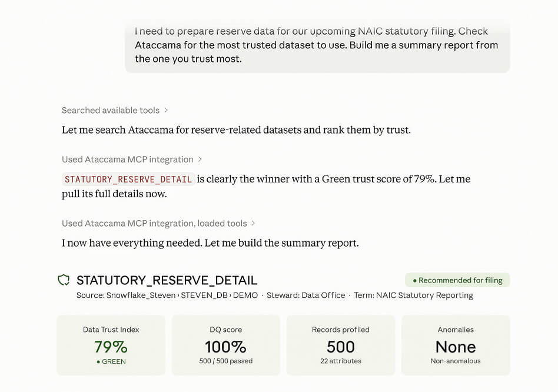
Task: Click the NAIC Statutory Reporting term
Action: (424, 295)
